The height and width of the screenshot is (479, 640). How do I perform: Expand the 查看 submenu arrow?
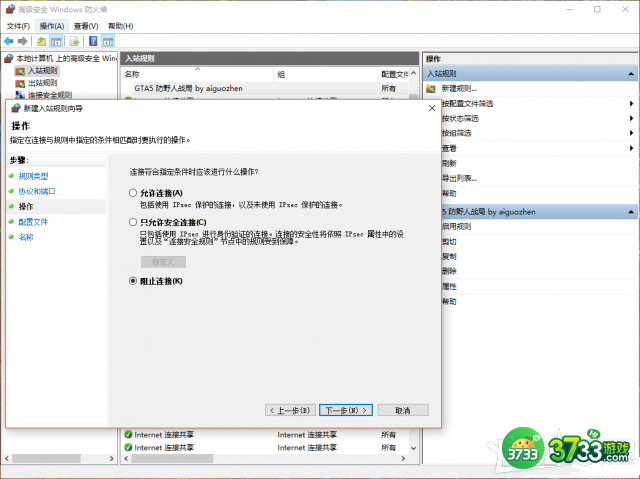point(631,148)
